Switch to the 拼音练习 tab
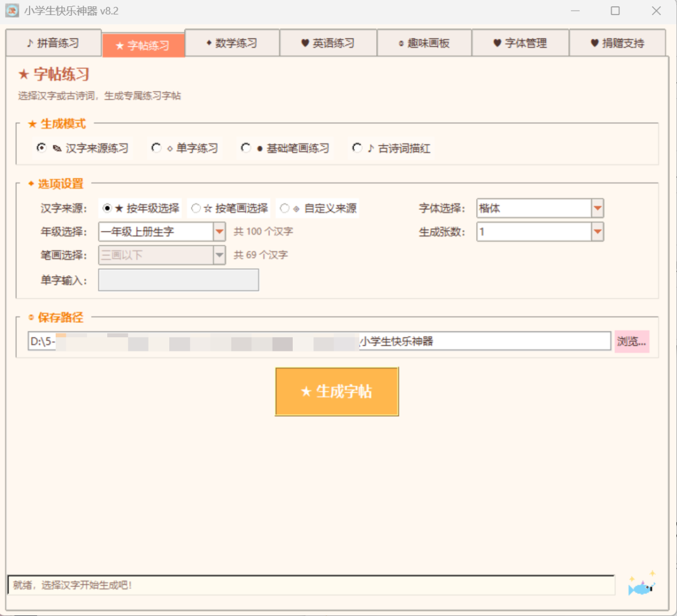The width and height of the screenshot is (677, 616). [x=53, y=43]
